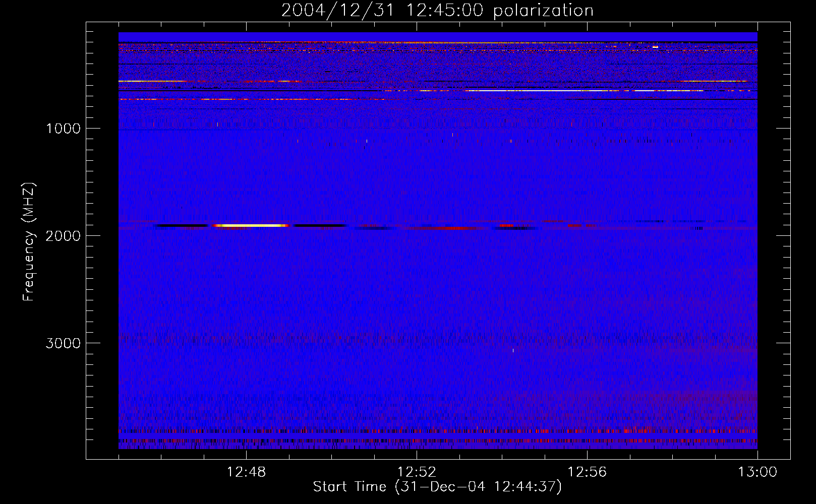The width and height of the screenshot is (816, 504).
Task: Select the 2000 frequency axis label
Action: click(63, 236)
